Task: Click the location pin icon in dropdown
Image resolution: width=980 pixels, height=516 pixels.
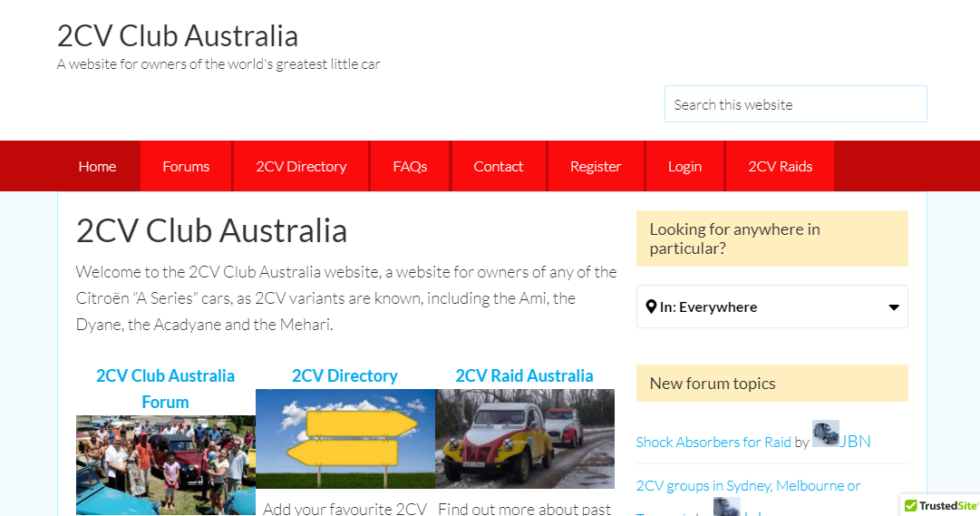Action: point(651,307)
